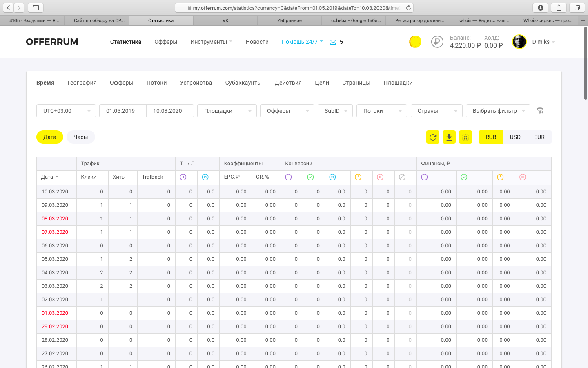Image resolution: width=588 pixels, height=368 pixels.
Task: Click the ruble currency circle icon
Action: coord(437,42)
